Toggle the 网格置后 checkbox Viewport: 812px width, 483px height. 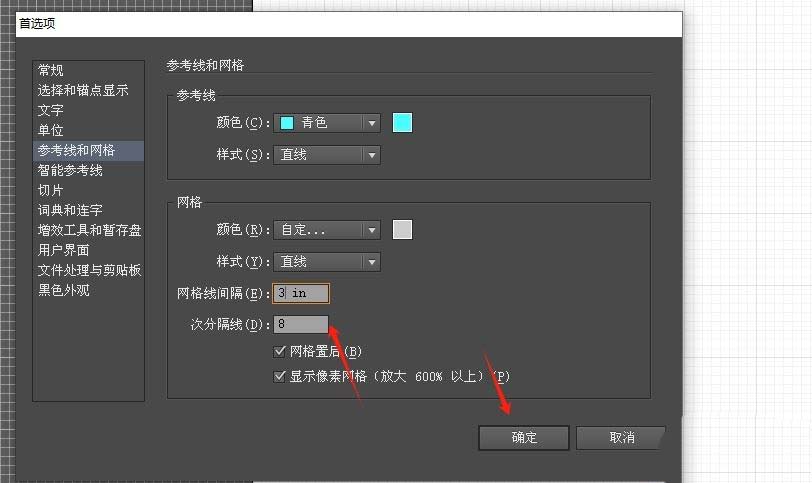point(280,352)
